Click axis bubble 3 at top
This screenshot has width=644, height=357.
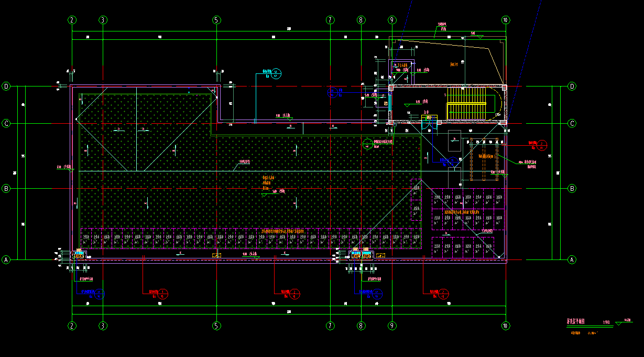point(103,20)
